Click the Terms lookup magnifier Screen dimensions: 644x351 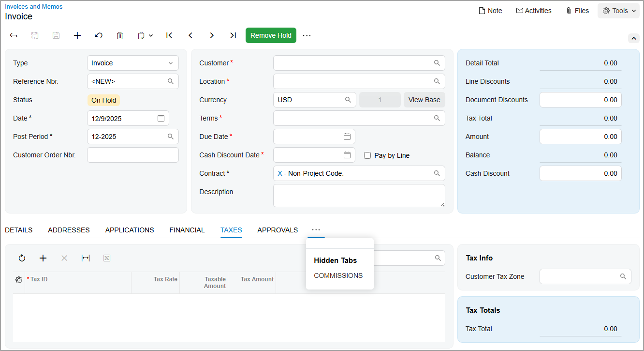pyautogui.click(x=437, y=118)
